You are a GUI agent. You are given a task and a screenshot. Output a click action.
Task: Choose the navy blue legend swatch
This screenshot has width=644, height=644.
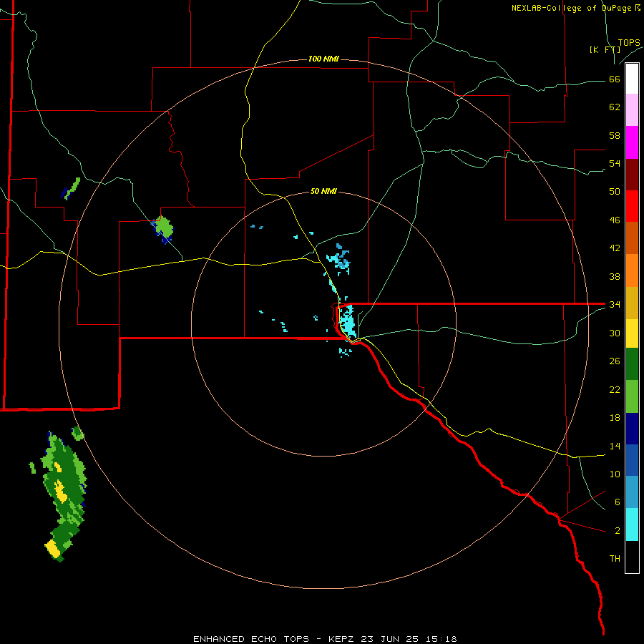click(632, 429)
